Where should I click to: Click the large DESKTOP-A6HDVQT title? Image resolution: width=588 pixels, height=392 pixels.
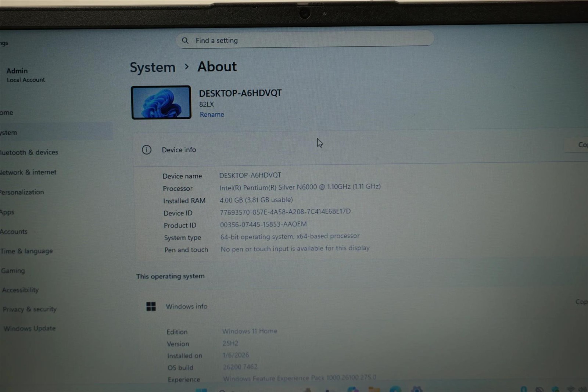[240, 93]
